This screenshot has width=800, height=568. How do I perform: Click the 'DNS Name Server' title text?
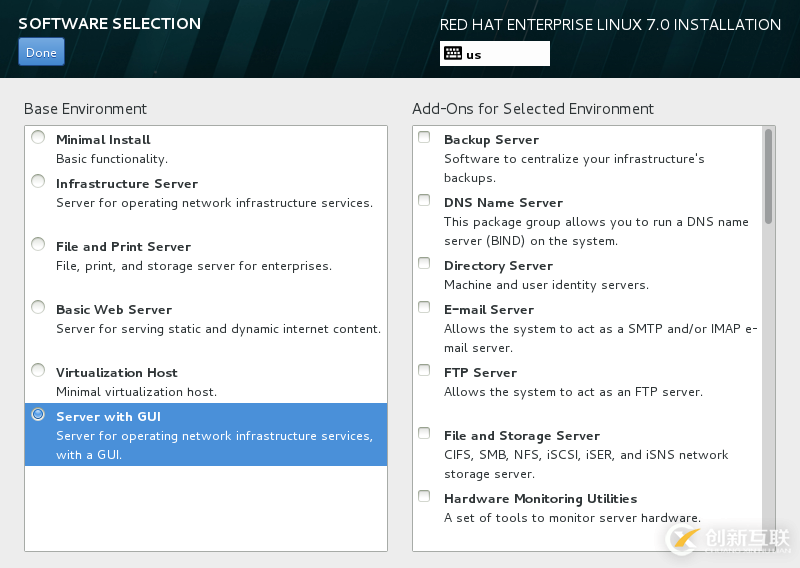coord(504,203)
